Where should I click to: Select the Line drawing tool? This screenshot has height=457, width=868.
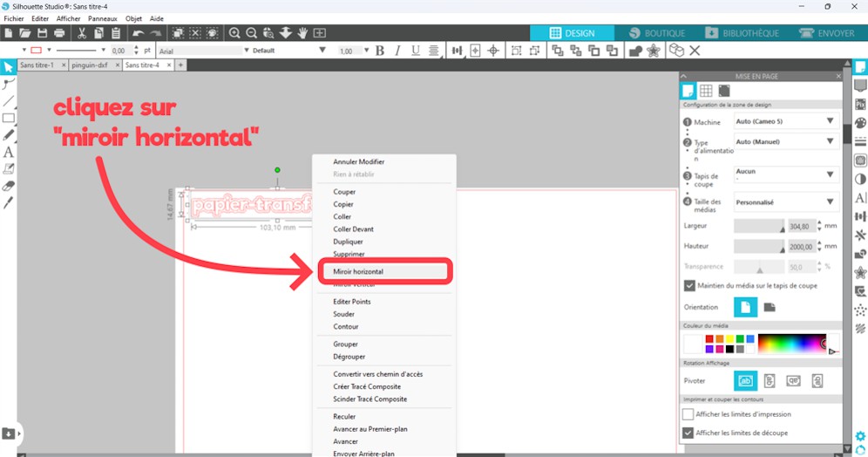pyautogui.click(x=9, y=101)
